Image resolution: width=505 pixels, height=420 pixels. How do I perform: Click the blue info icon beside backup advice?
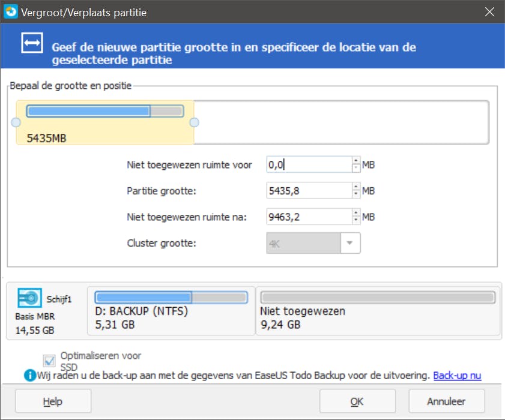pyautogui.click(x=30, y=375)
